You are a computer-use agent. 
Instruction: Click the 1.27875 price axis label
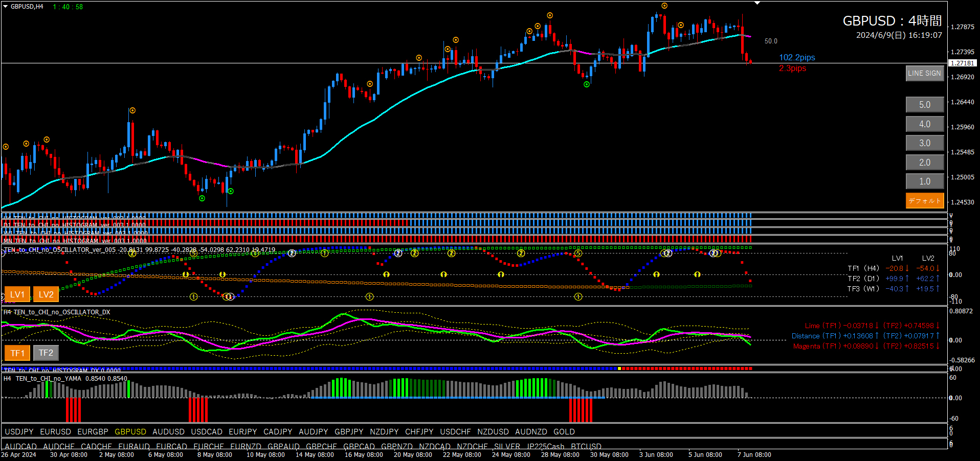tap(963, 27)
